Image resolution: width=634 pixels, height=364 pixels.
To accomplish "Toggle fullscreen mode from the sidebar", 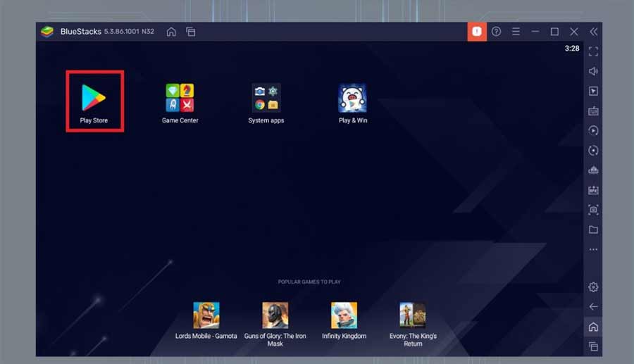I will 593,51.
